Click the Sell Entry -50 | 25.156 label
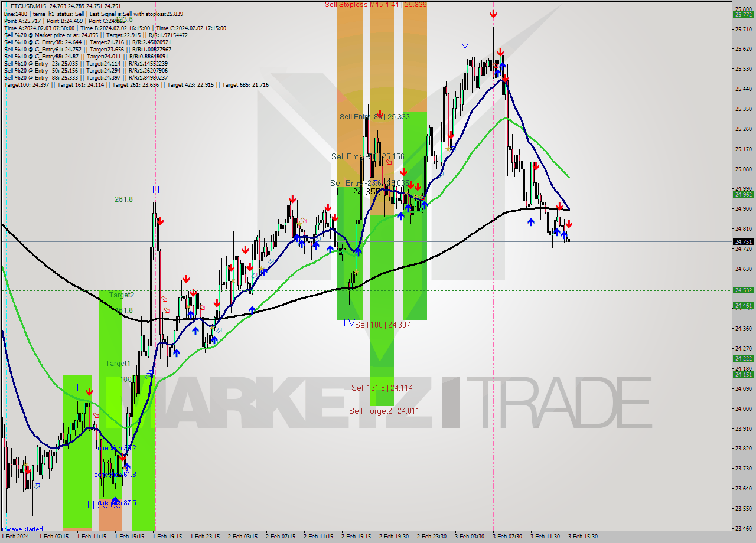756x543 pixels. click(368, 156)
